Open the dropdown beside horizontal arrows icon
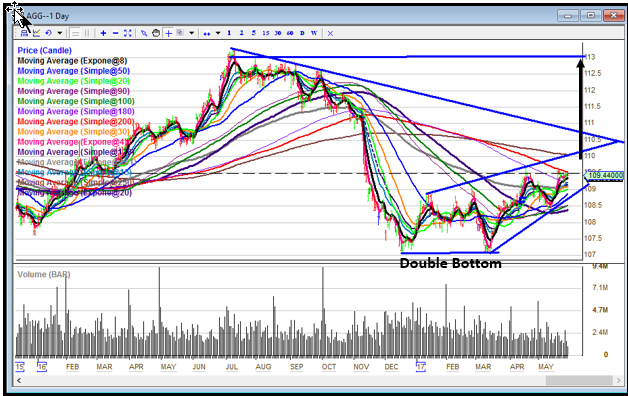 pos(218,33)
